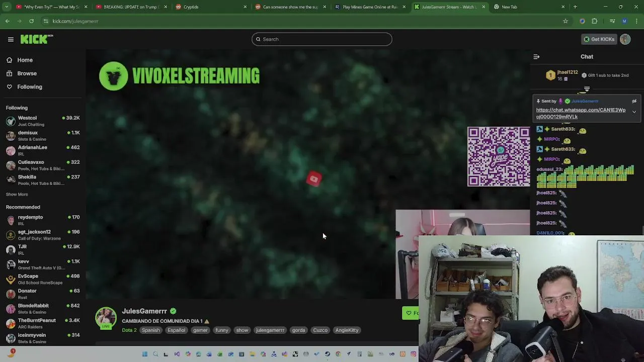Open Shekila channel

point(43,180)
